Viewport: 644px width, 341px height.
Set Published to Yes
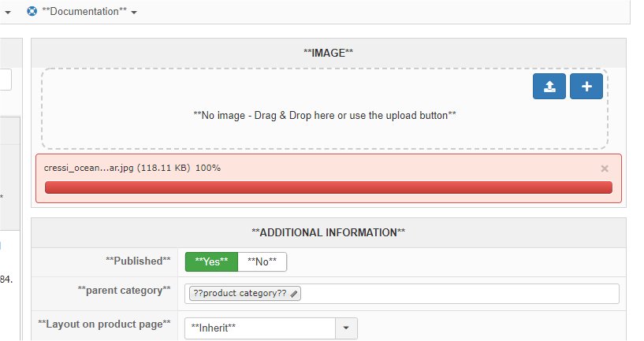coord(211,261)
